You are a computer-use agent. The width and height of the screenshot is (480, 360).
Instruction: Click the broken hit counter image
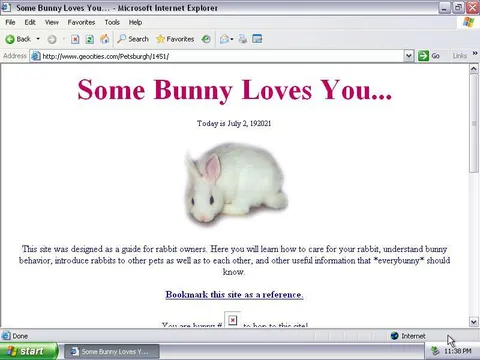click(x=233, y=320)
